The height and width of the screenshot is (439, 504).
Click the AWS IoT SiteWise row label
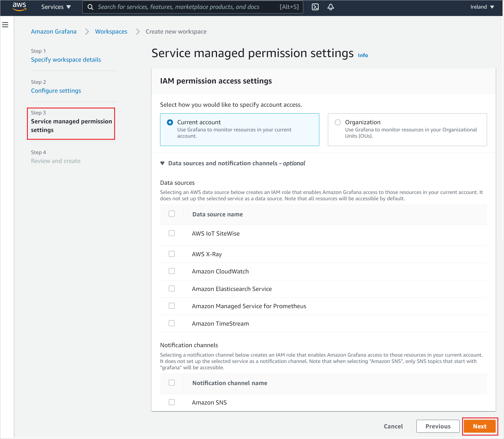(x=216, y=234)
